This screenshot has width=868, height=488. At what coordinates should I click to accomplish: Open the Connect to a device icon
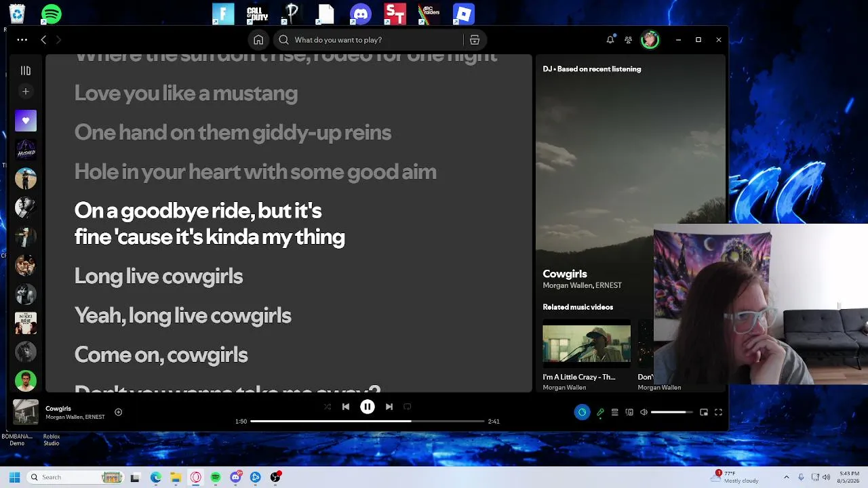pos(629,412)
